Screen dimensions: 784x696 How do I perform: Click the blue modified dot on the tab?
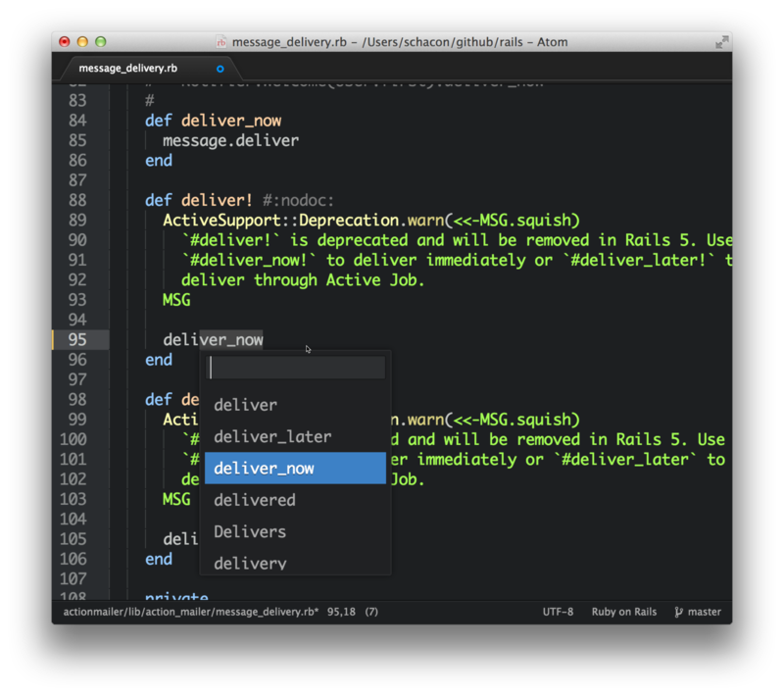(220, 69)
